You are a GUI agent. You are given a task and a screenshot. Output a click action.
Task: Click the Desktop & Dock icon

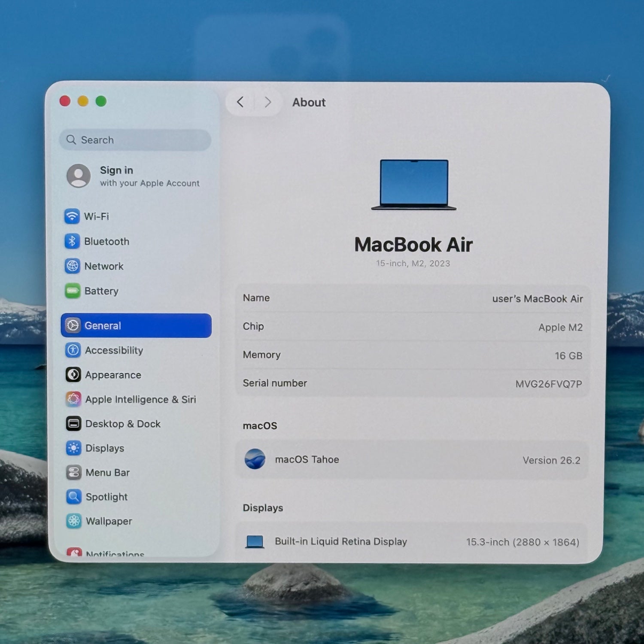point(73,424)
